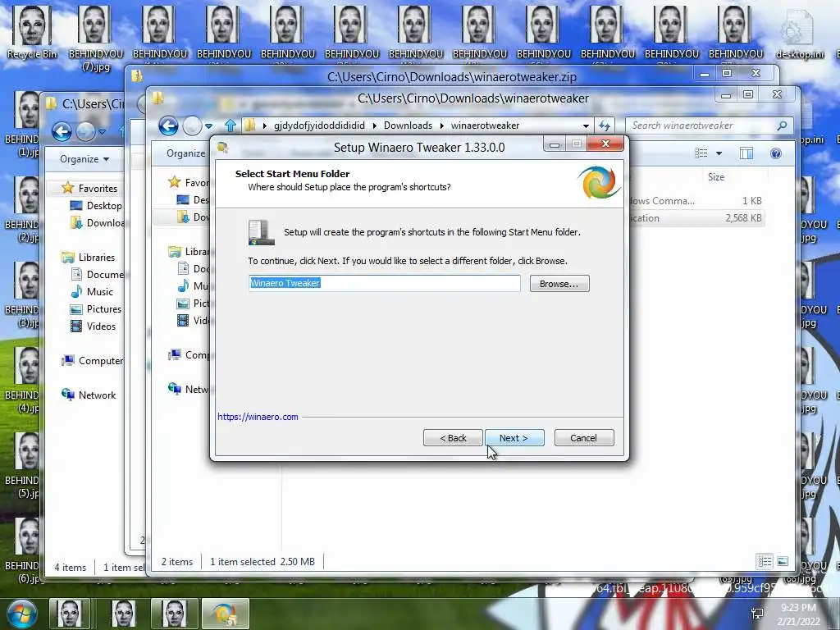Click first face icon on taskbar

[x=70, y=614]
